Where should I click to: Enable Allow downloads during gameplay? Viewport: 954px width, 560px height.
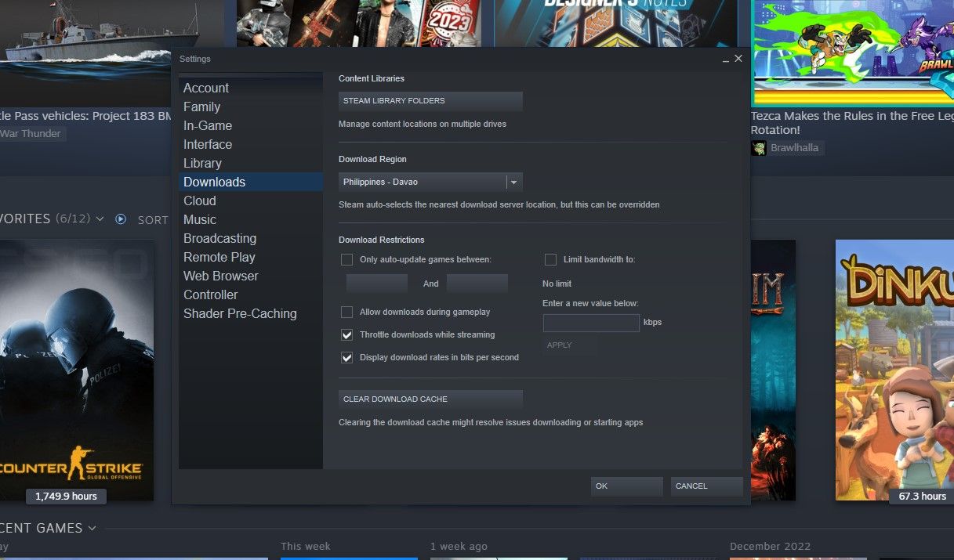(346, 312)
